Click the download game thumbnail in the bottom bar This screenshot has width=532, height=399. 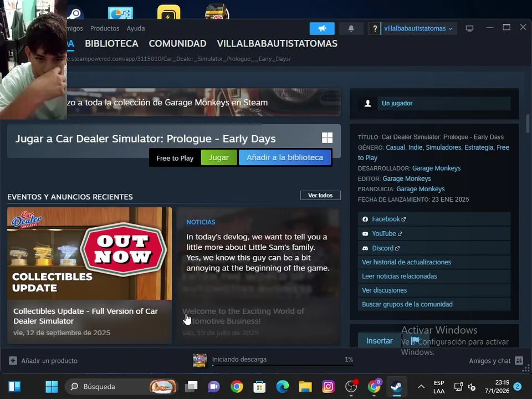tap(200, 360)
